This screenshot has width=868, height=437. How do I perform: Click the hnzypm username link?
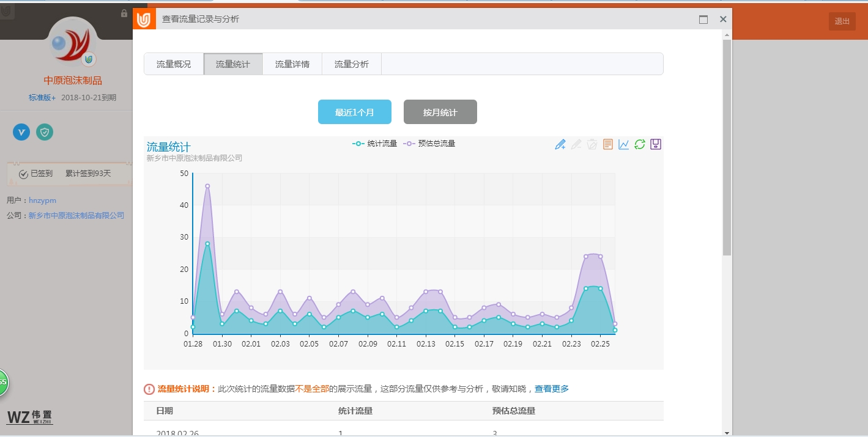pos(42,200)
